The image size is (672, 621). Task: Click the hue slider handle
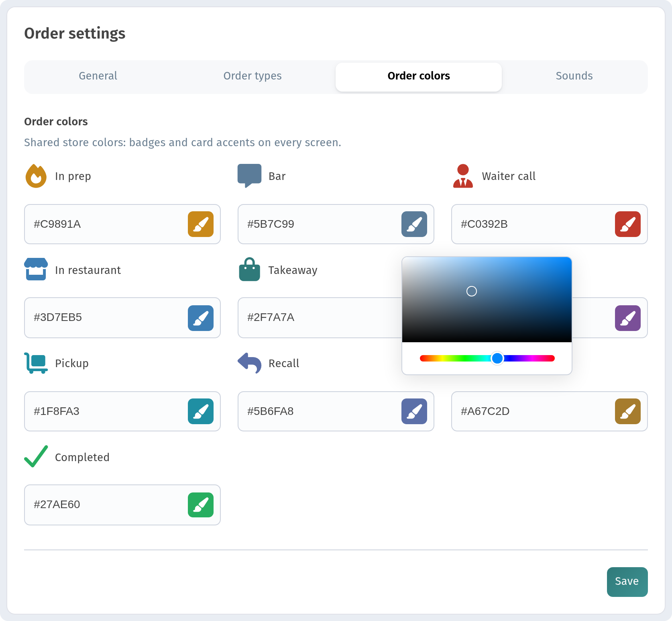(497, 358)
